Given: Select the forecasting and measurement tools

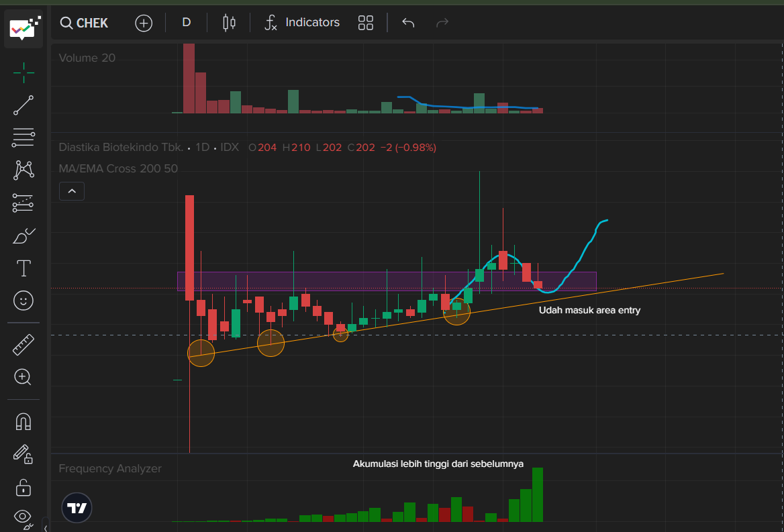Looking at the screenshot, I should [23, 203].
